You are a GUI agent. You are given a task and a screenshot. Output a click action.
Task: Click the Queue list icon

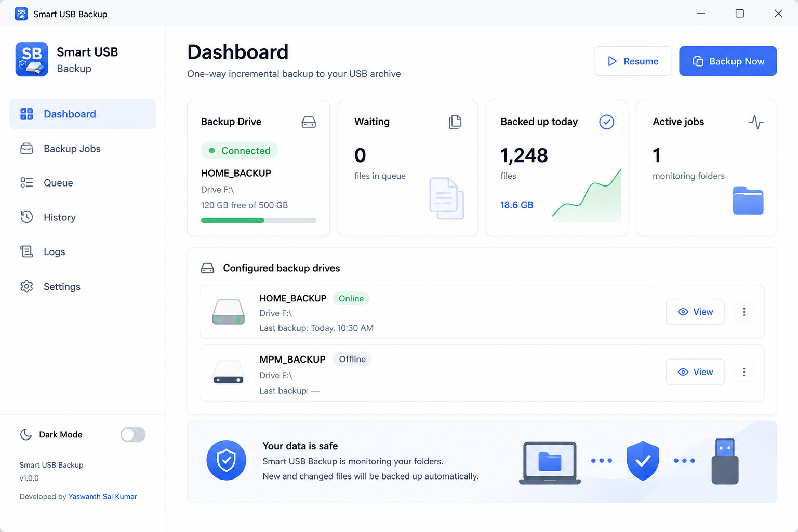(26, 183)
